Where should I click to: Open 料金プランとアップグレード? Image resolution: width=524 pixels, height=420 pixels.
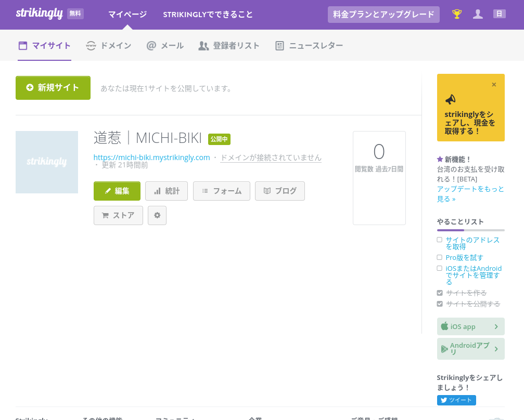[384, 15]
